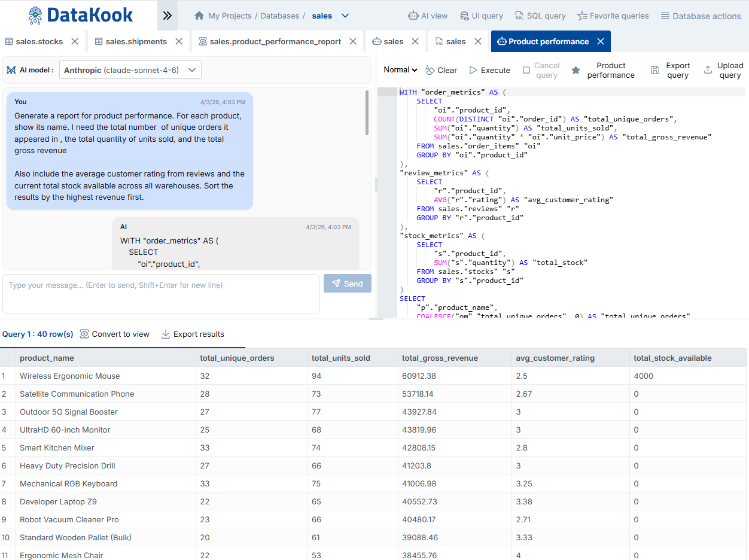
Task: Open SQL query editor
Action: pos(540,16)
